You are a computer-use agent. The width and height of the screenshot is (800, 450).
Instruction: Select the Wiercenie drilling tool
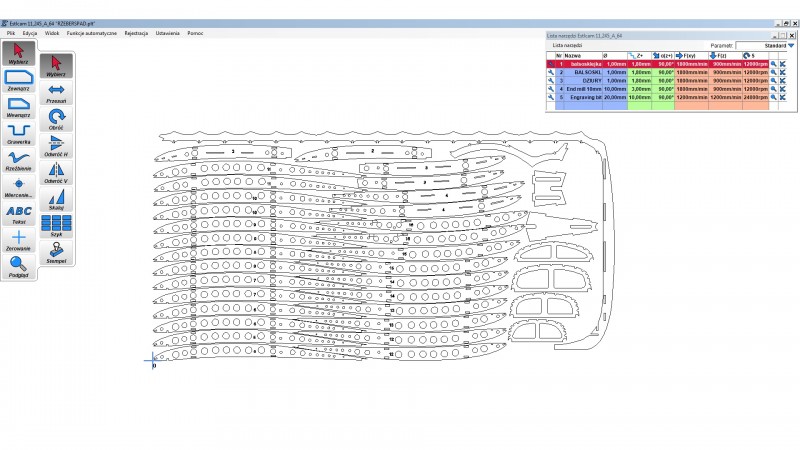[x=19, y=187]
